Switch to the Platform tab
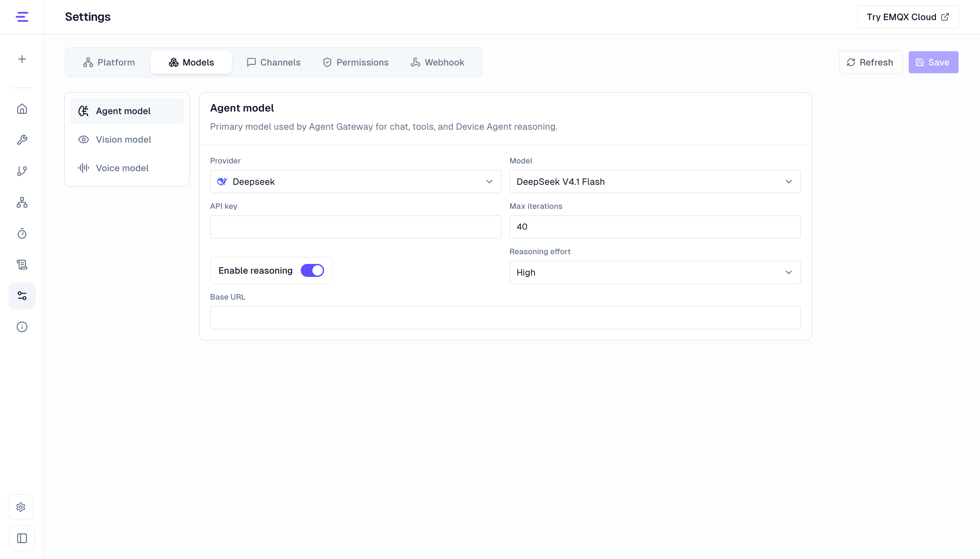The image size is (980, 559). point(109,62)
